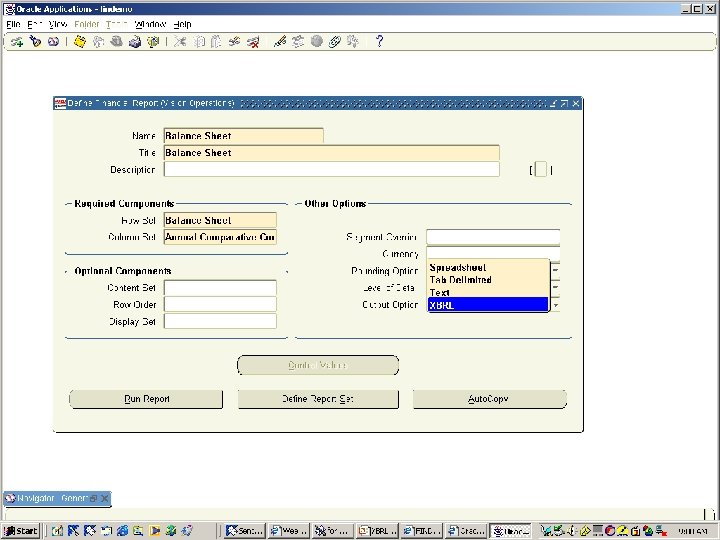
Task: Click the Copy toolbar icon
Action: pyautogui.click(x=198, y=42)
